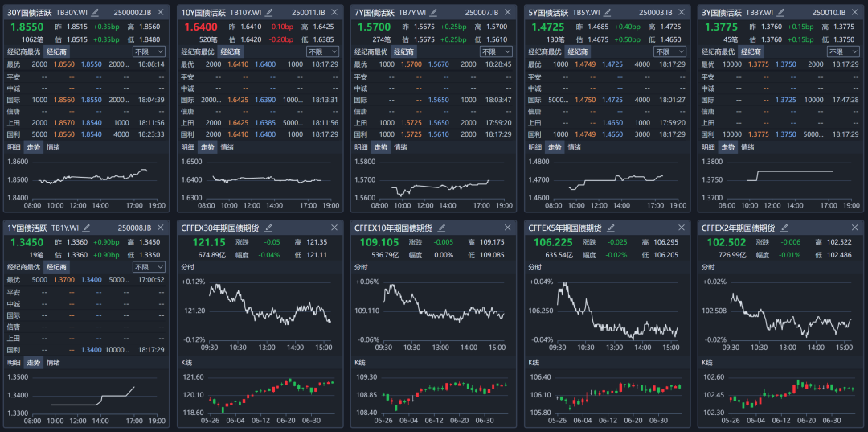Switch to 经纪商最优 tab in 7Y国债活跃 panel
The height and width of the screenshot is (432, 868).
(371, 51)
